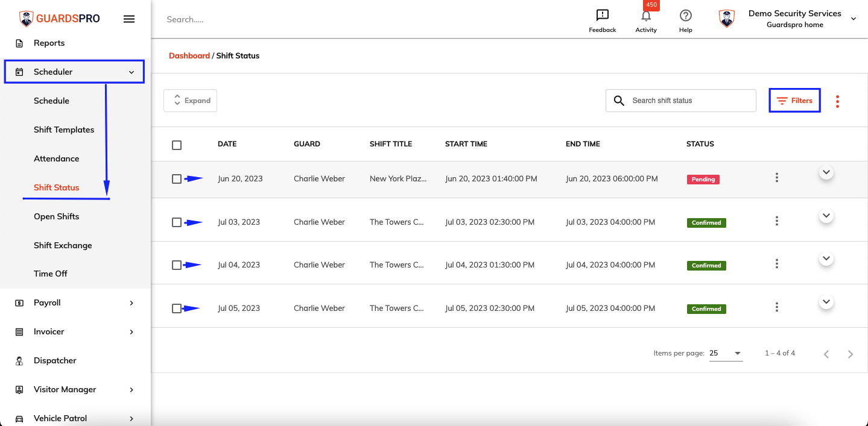
Task: Click the Invoicer icon in sidebar
Action: (19, 332)
